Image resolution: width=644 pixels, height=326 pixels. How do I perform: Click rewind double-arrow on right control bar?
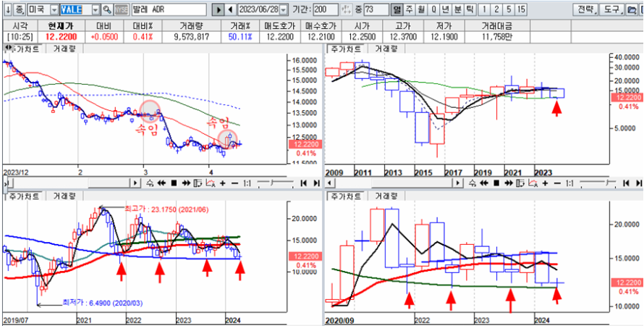pos(484,183)
